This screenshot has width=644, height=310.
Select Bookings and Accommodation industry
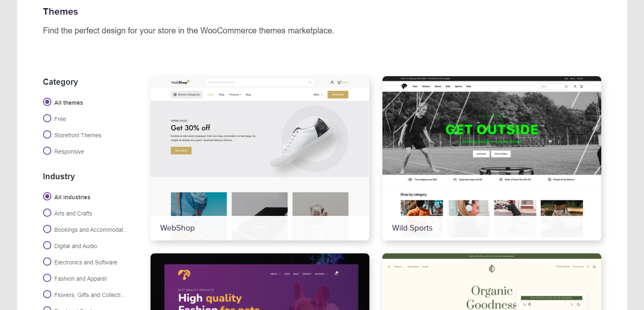coord(47,229)
